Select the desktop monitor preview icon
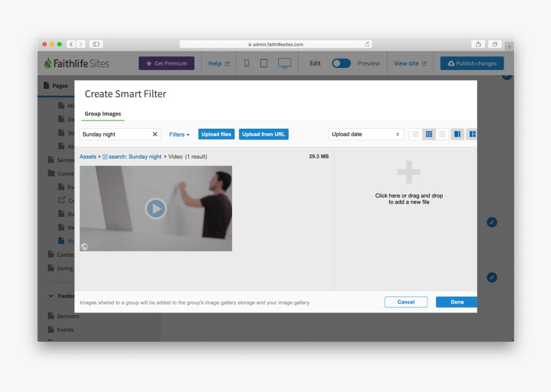The width and height of the screenshot is (551, 392). 284,63
